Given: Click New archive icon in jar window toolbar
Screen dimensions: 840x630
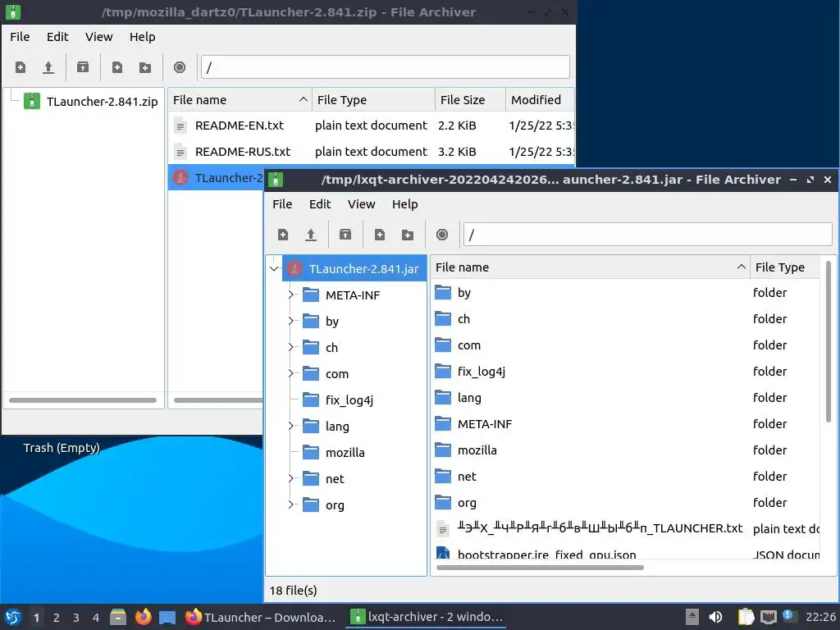Looking at the screenshot, I should pyautogui.click(x=283, y=235).
